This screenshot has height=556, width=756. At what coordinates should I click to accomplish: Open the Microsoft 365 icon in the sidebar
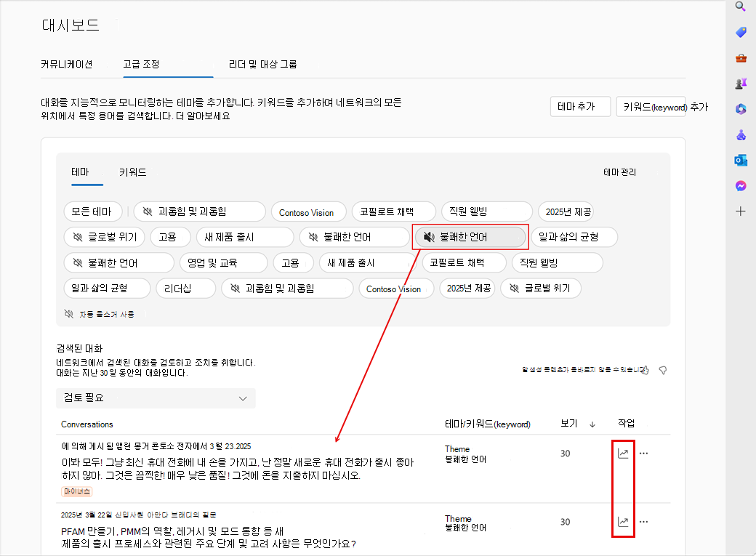(740, 108)
